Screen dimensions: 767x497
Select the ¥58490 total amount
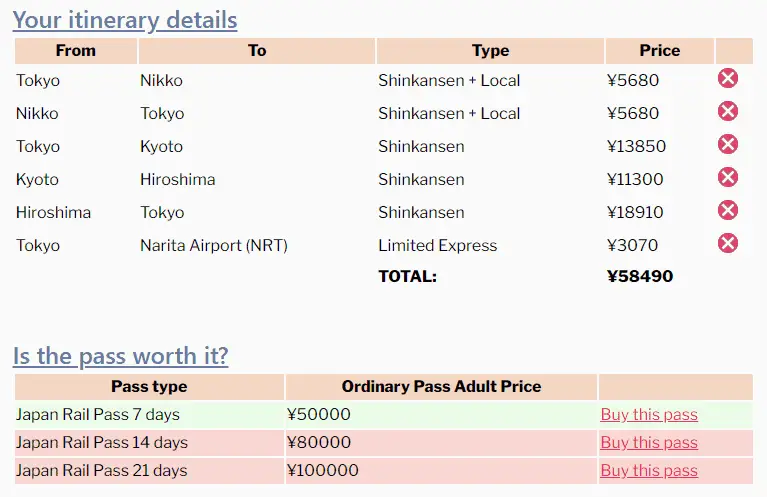tap(640, 276)
